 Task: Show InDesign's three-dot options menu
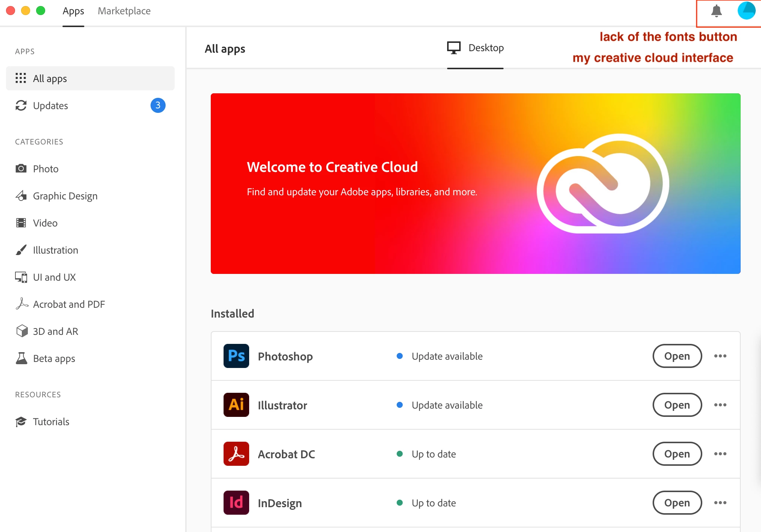720,503
